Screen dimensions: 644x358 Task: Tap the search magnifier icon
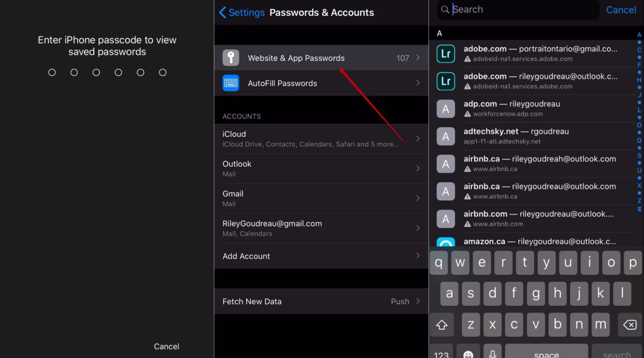445,10
